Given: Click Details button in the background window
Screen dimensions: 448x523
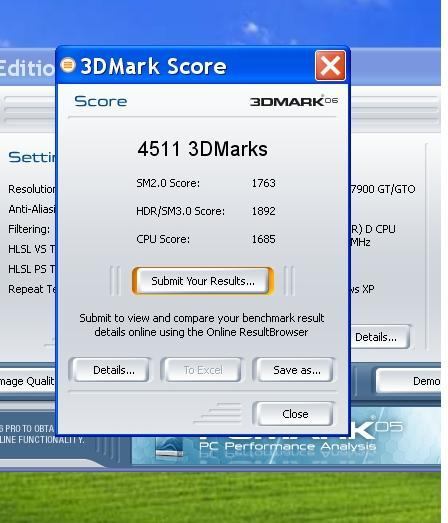Looking at the screenshot, I should 380,337.
